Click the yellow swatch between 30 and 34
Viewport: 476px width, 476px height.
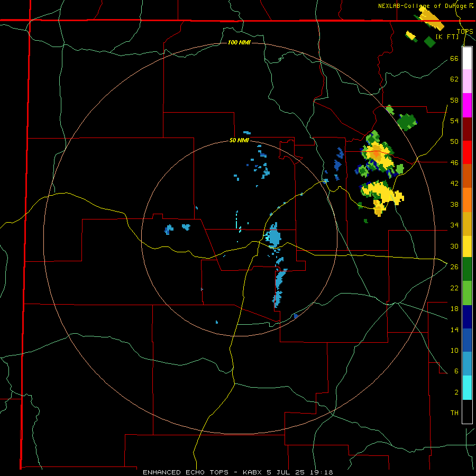click(x=467, y=246)
